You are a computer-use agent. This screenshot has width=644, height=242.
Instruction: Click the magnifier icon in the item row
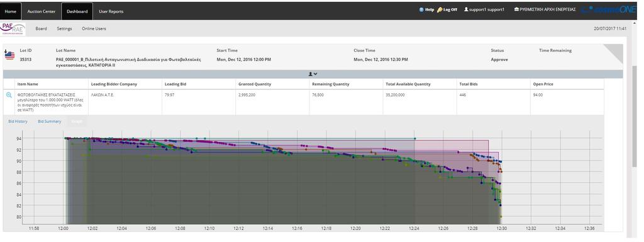pos(9,95)
